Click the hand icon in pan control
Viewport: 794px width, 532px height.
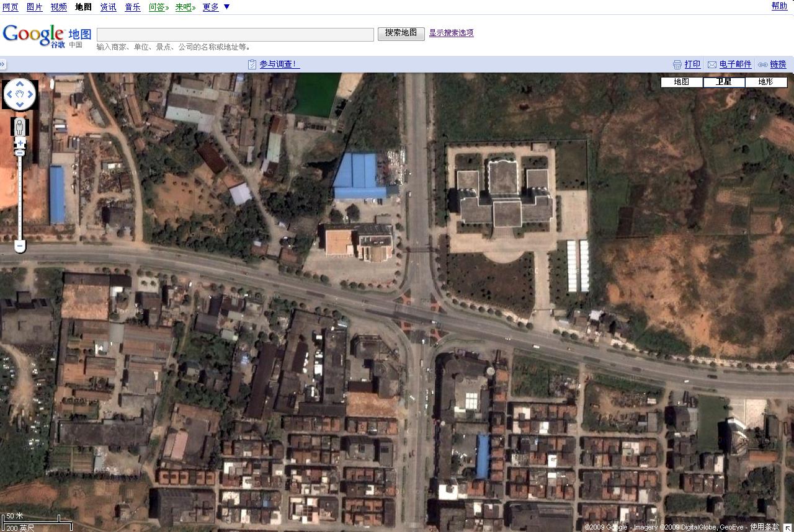click(x=20, y=94)
